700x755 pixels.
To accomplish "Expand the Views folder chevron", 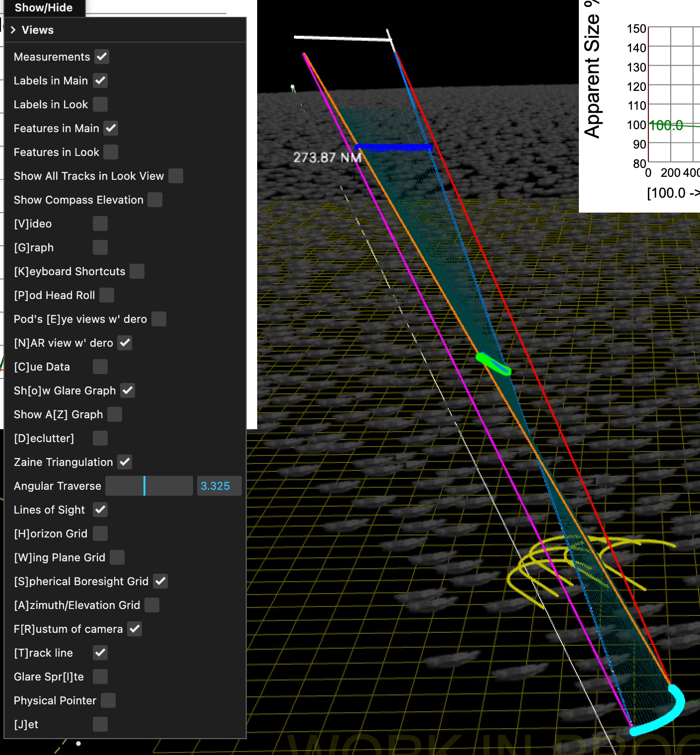I will point(13,30).
